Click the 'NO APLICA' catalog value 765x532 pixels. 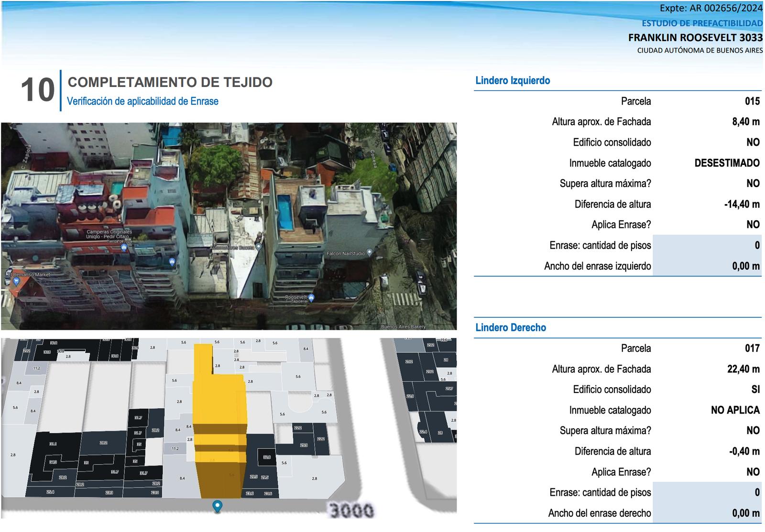[x=735, y=410]
